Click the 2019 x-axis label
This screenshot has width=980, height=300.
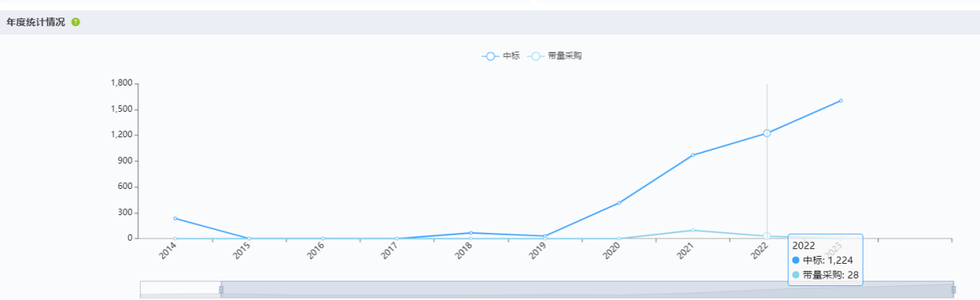pyautogui.click(x=537, y=251)
